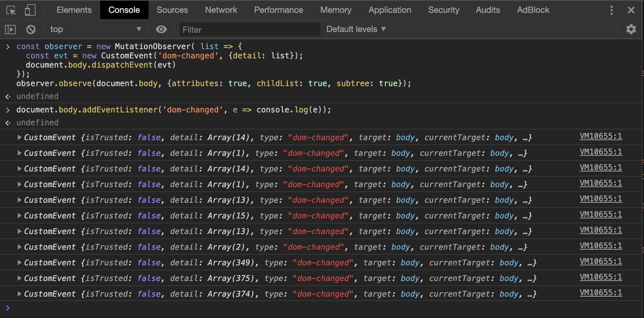Viewport: 644px width, 318px height.
Task: Go to the Network tab
Action: tap(221, 10)
